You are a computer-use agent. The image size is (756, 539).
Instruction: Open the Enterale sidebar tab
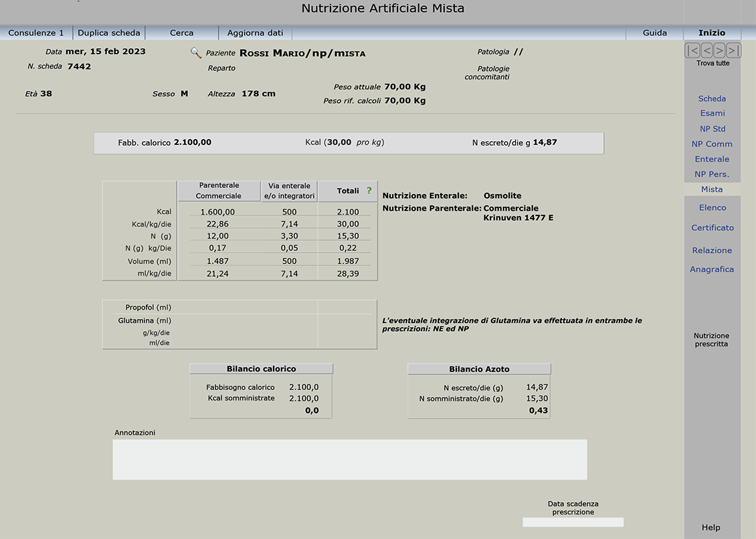[x=712, y=159]
